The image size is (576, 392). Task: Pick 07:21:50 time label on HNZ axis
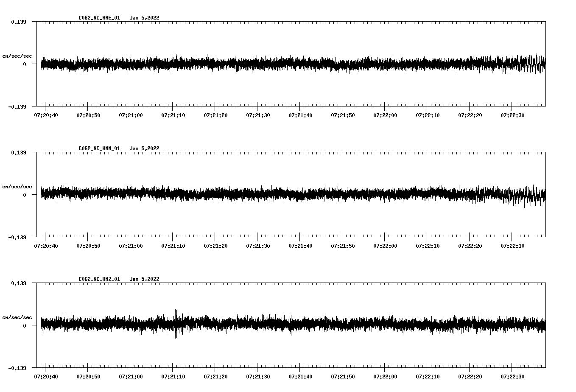(x=343, y=376)
